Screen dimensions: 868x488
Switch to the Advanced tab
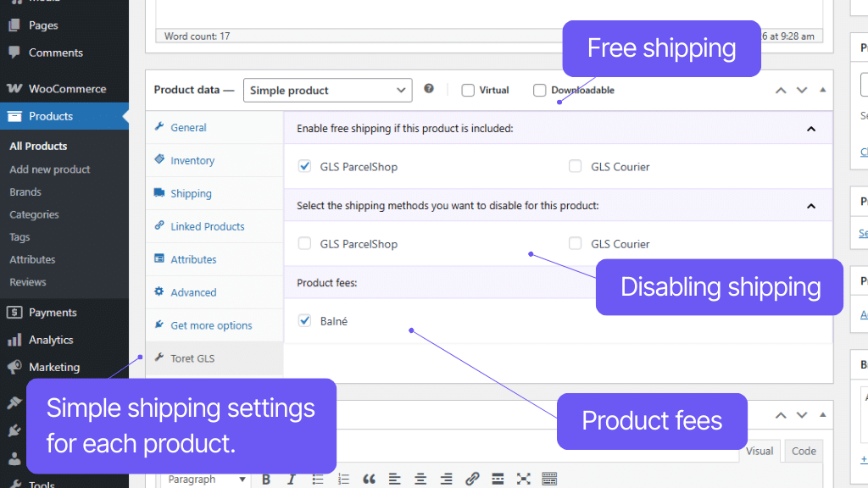click(214, 292)
